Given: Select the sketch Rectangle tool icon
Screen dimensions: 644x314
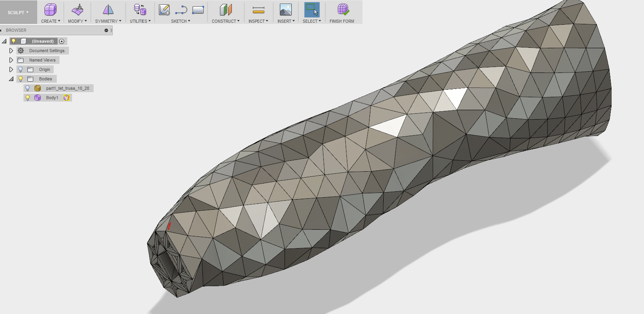Looking at the screenshot, I should 198,10.
